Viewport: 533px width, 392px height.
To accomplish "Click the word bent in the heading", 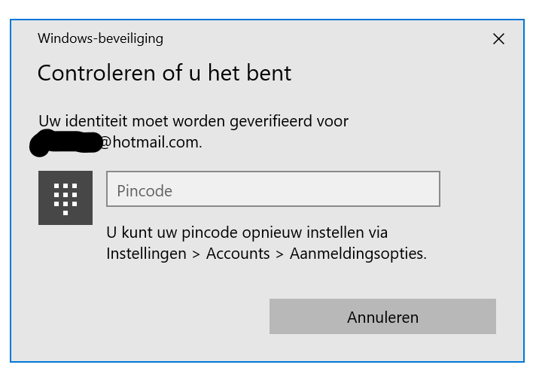I will (269, 73).
